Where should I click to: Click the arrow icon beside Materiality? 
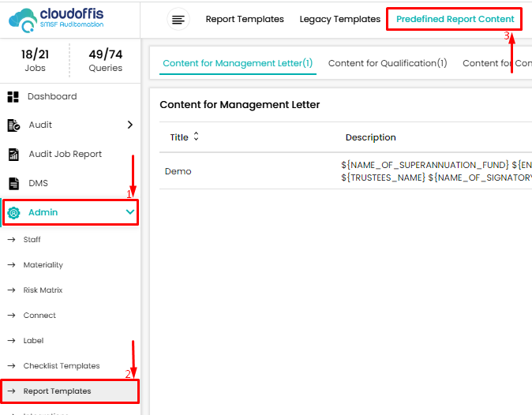(12, 264)
